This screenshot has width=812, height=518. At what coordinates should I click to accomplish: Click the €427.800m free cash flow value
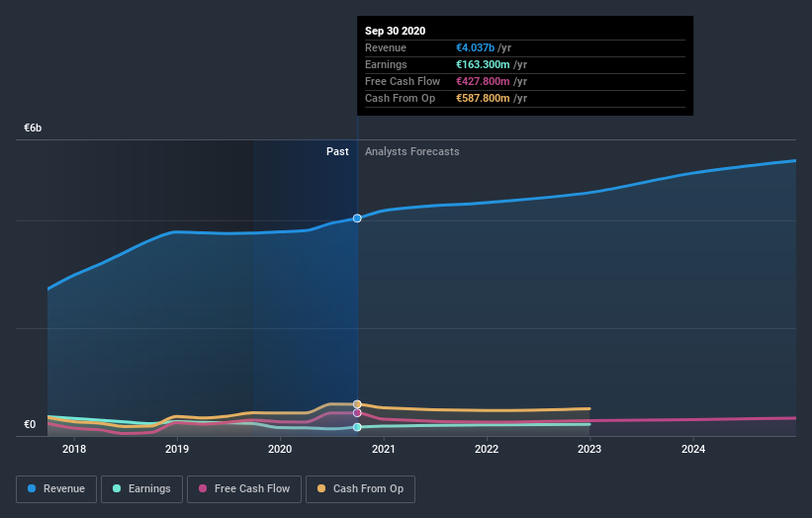pyautogui.click(x=483, y=81)
